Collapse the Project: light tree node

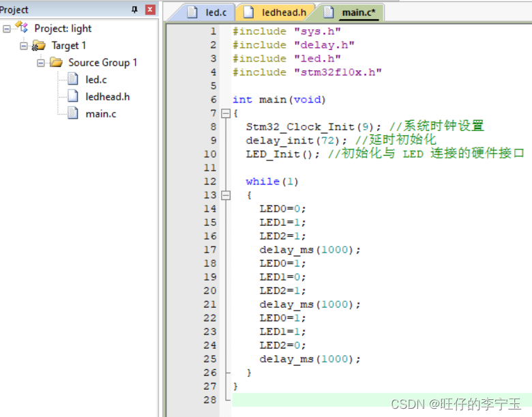click(x=6, y=29)
